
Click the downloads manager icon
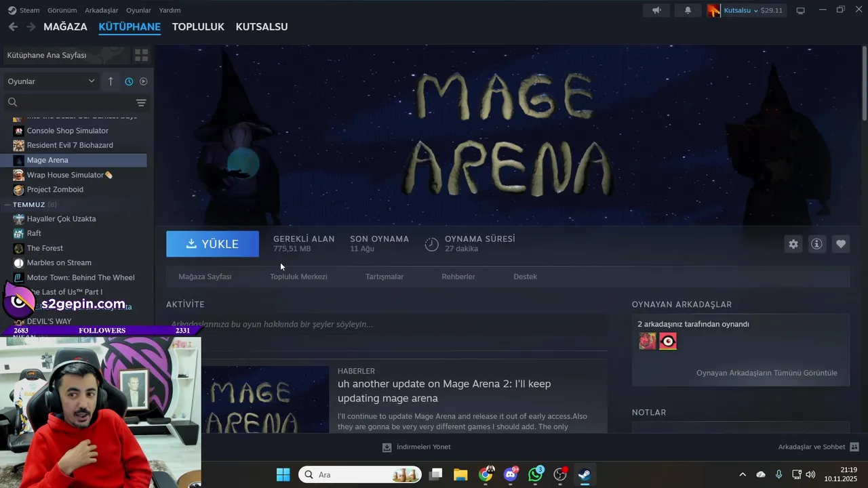coord(387,447)
